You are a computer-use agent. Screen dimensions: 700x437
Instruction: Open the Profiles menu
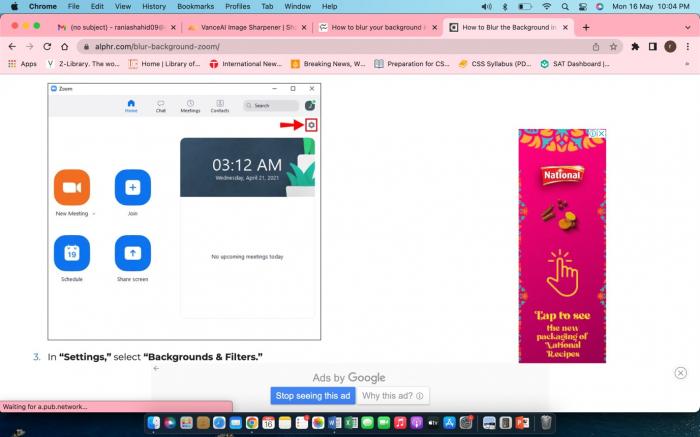(x=238, y=6)
